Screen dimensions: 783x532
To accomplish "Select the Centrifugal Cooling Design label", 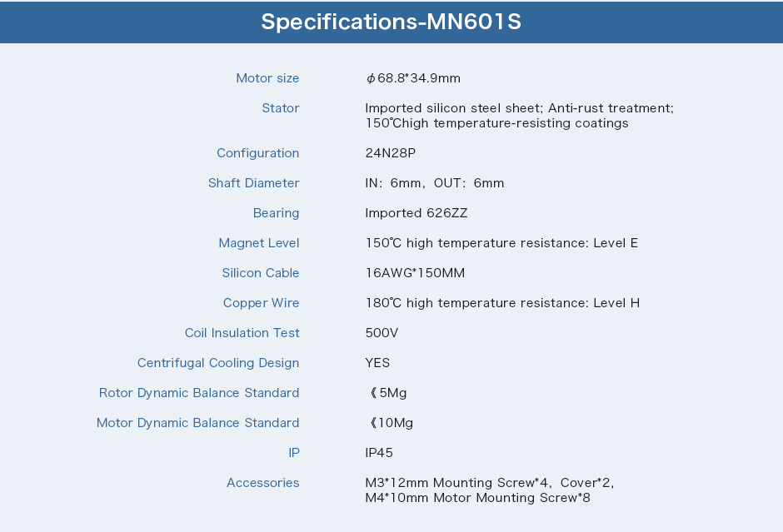I will [218, 363].
